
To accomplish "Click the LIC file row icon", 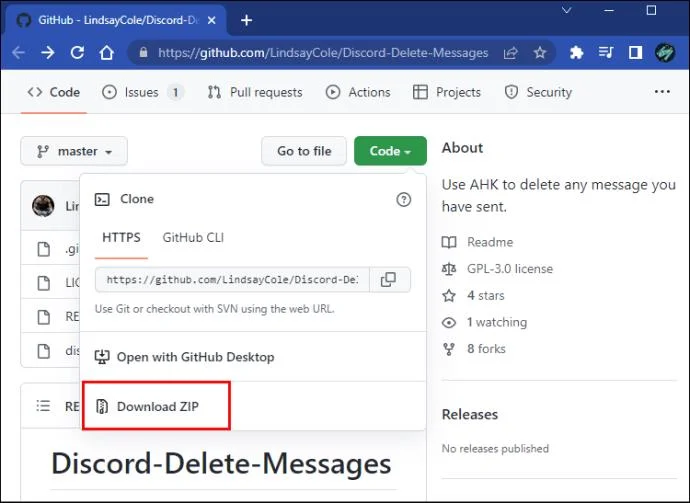I will (44, 283).
